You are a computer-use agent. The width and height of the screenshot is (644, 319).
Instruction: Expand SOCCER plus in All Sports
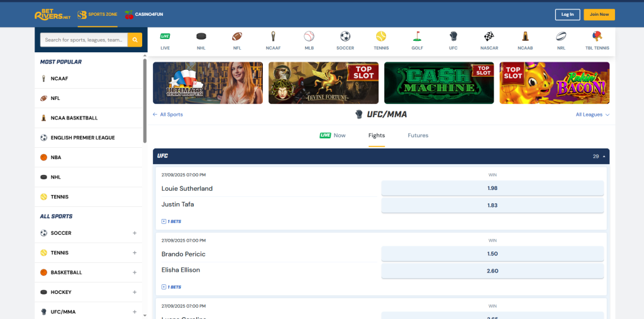click(135, 233)
